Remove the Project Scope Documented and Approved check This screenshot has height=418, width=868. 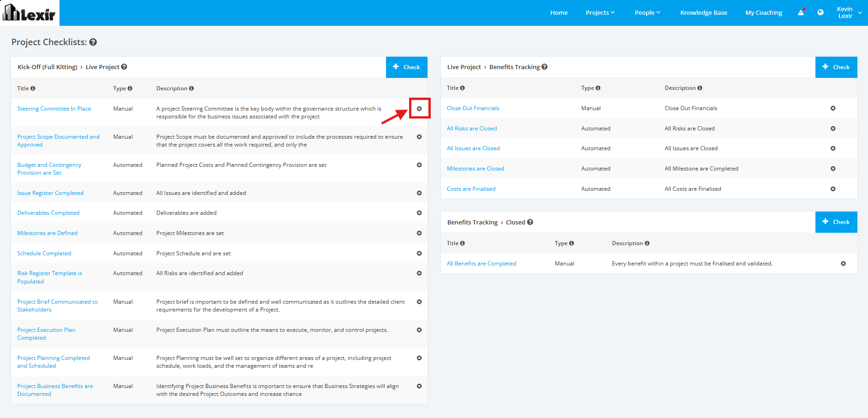coord(419,137)
